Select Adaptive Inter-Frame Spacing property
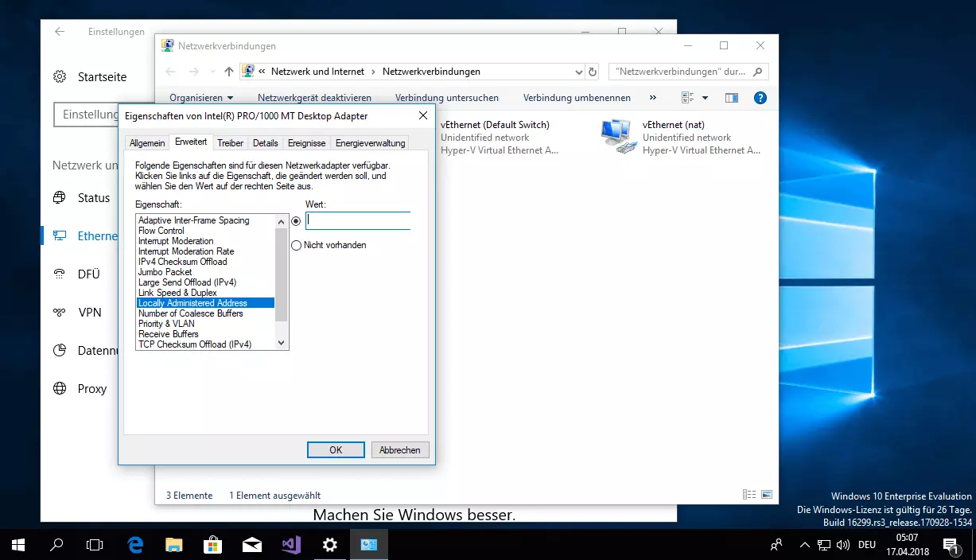 (205, 220)
